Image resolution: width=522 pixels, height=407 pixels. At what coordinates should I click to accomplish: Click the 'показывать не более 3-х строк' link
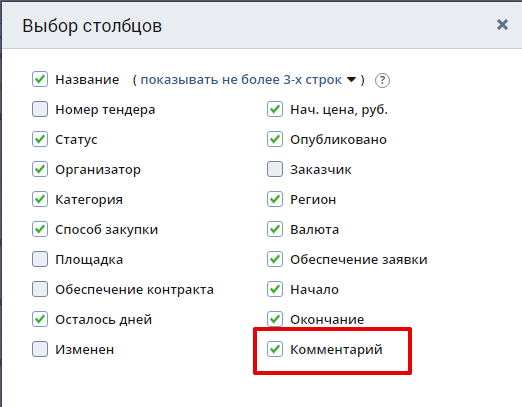click(241, 80)
